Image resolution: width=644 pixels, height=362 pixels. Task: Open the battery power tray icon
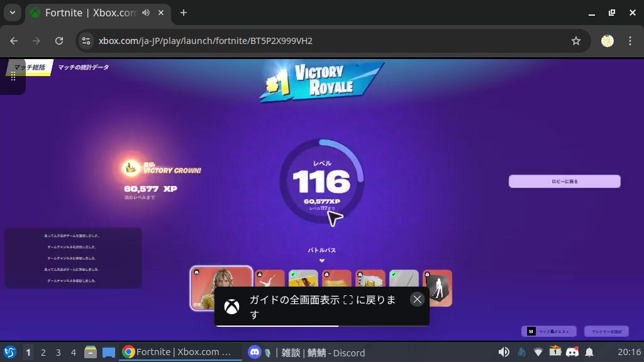point(555,351)
